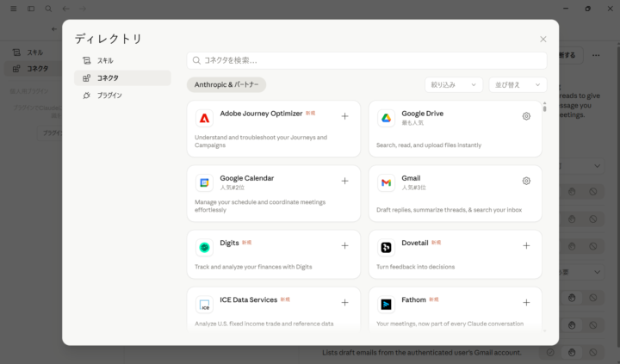The height and width of the screenshot is (364, 620).
Task: Open スキル in background sidebar
Action: tap(34, 52)
